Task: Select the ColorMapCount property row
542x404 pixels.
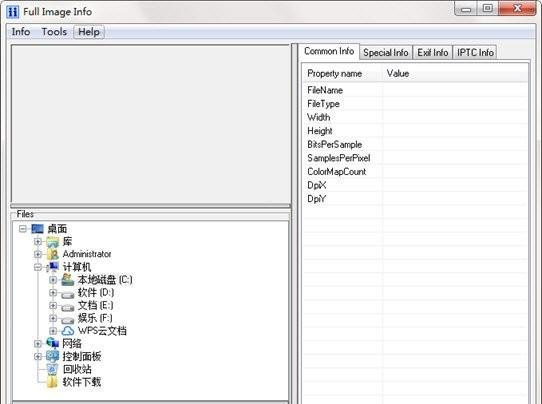Action: [415, 172]
